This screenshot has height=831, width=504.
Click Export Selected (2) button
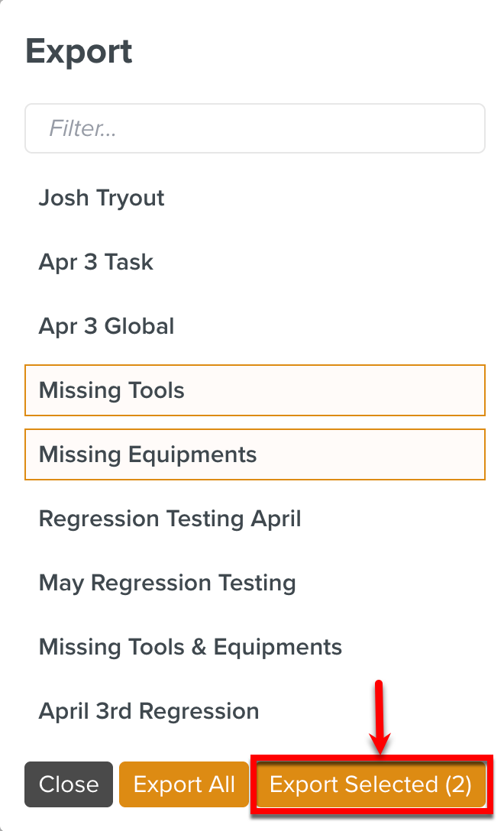(370, 784)
